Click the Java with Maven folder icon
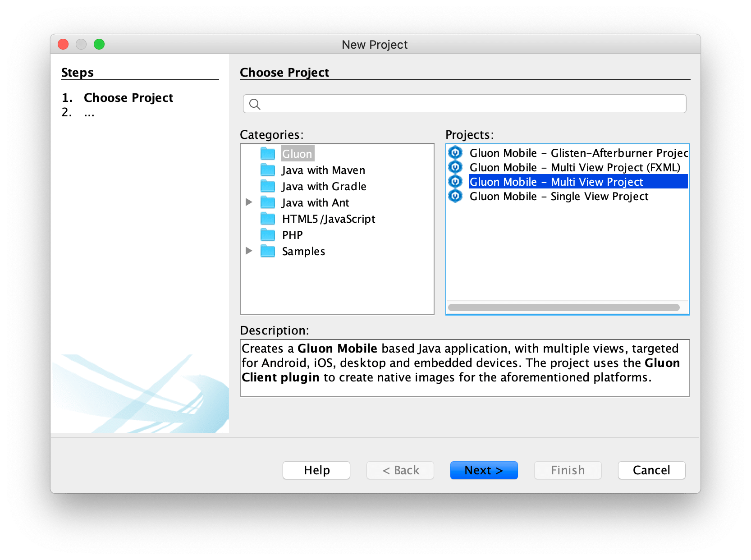Screen dimensions: 751x560 [x=268, y=170]
